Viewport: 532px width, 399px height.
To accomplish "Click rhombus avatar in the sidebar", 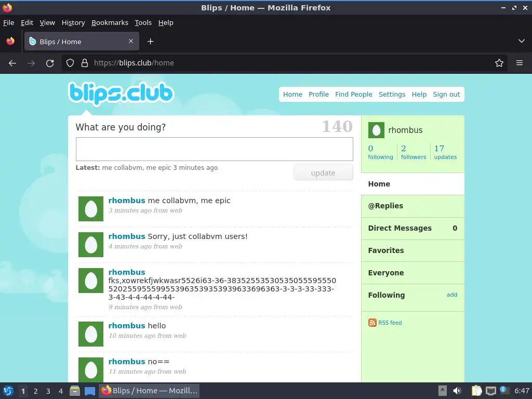I will point(376,130).
